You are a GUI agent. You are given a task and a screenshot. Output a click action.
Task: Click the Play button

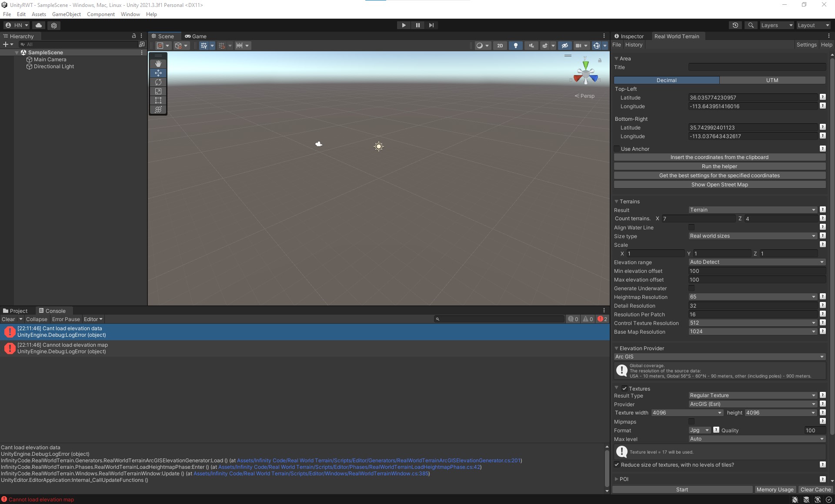[404, 25]
